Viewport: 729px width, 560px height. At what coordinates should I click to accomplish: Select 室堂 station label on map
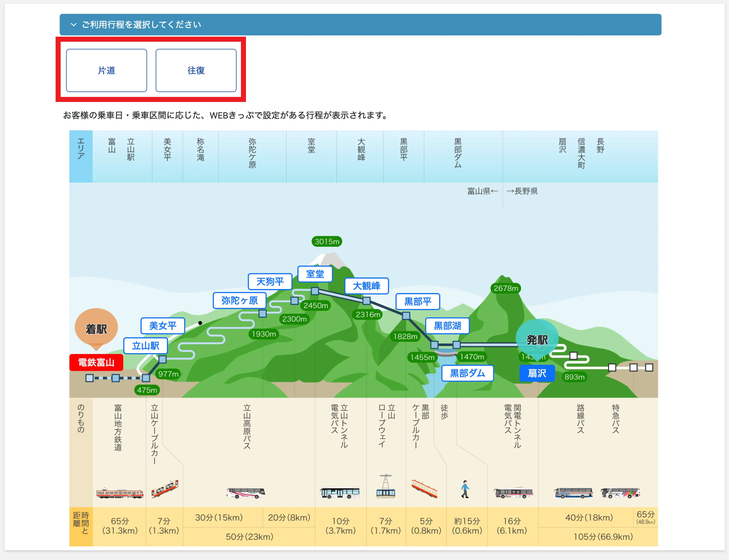[315, 274]
